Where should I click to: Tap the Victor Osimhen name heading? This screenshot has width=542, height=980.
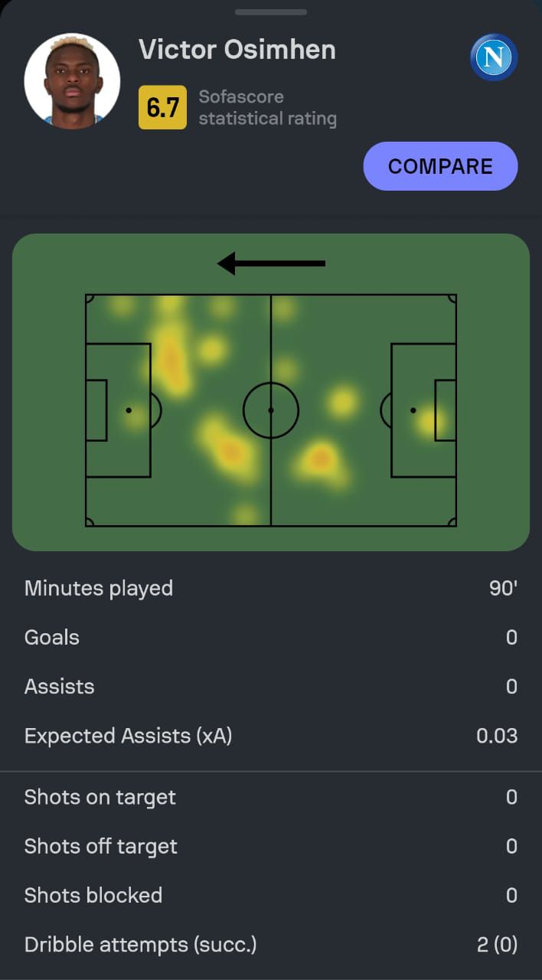pyautogui.click(x=237, y=50)
